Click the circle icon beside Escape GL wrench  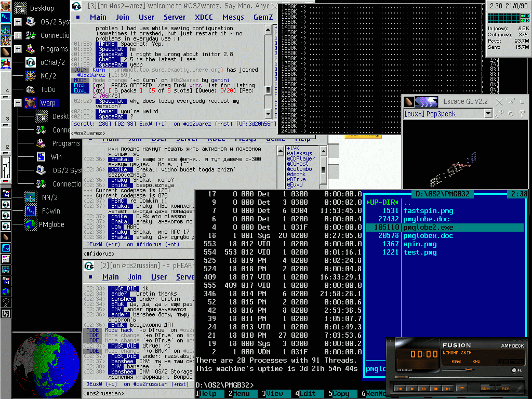(x=511, y=114)
